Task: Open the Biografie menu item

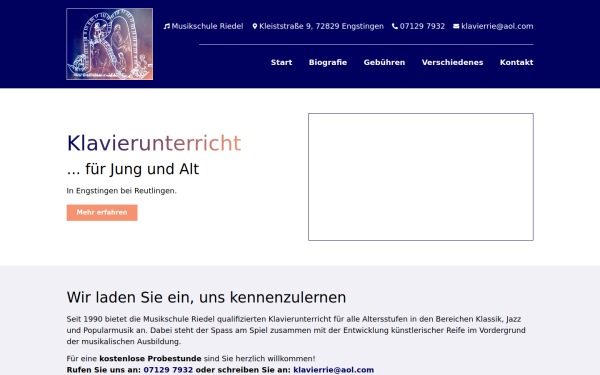Action: click(x=328, y=62)
